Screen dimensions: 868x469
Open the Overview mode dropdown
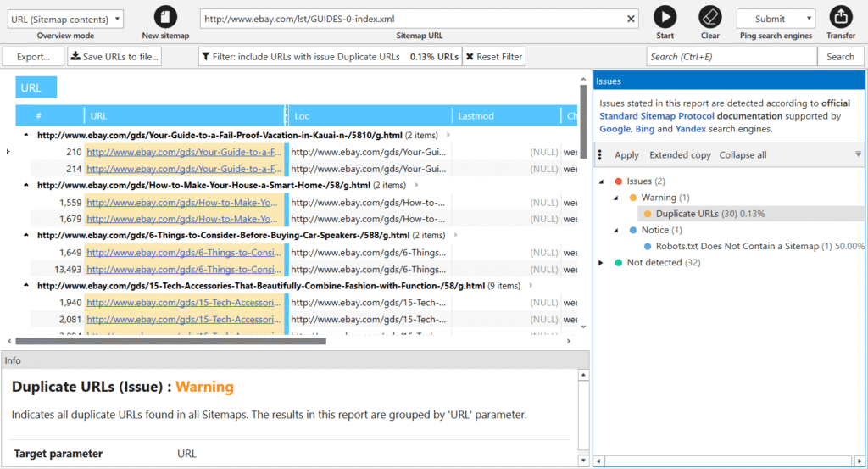(65, 19)
